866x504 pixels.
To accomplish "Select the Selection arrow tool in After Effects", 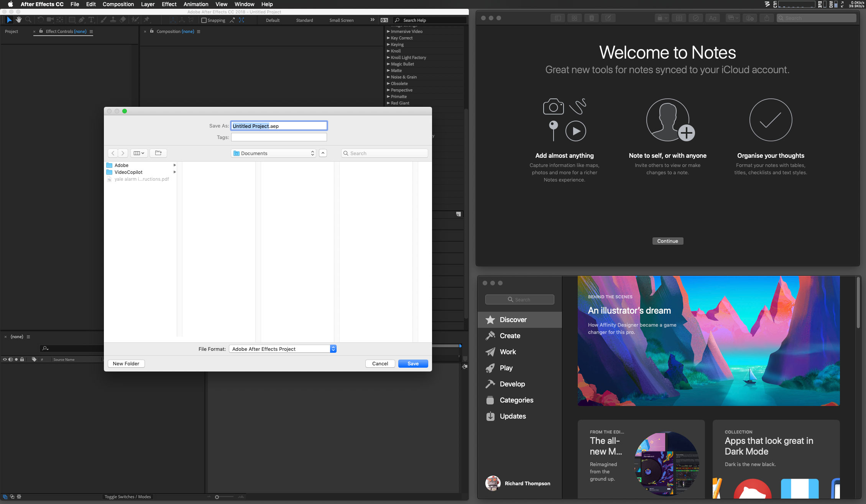I will coord(9,20).
